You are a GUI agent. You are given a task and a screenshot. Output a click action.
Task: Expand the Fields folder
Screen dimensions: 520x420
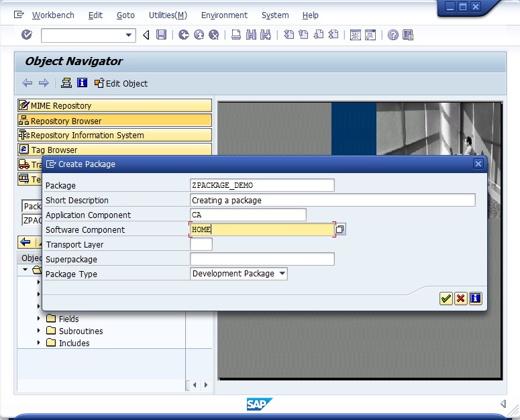coord(38,319)
